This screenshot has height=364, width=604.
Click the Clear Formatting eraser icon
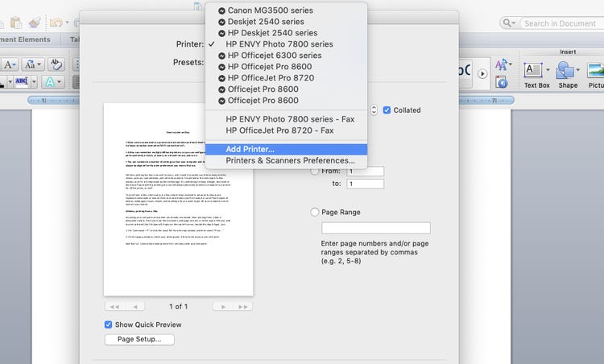(x=56, y=64)
